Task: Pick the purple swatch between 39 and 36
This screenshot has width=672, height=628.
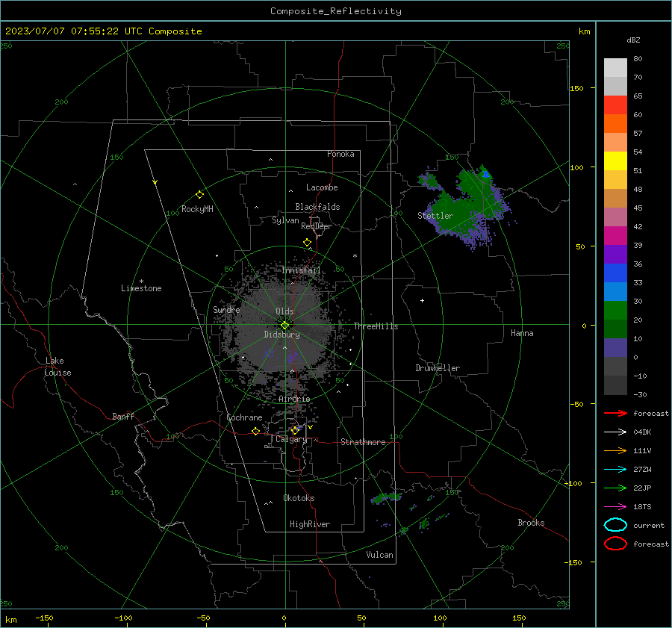Action: [x=615, y=255]
